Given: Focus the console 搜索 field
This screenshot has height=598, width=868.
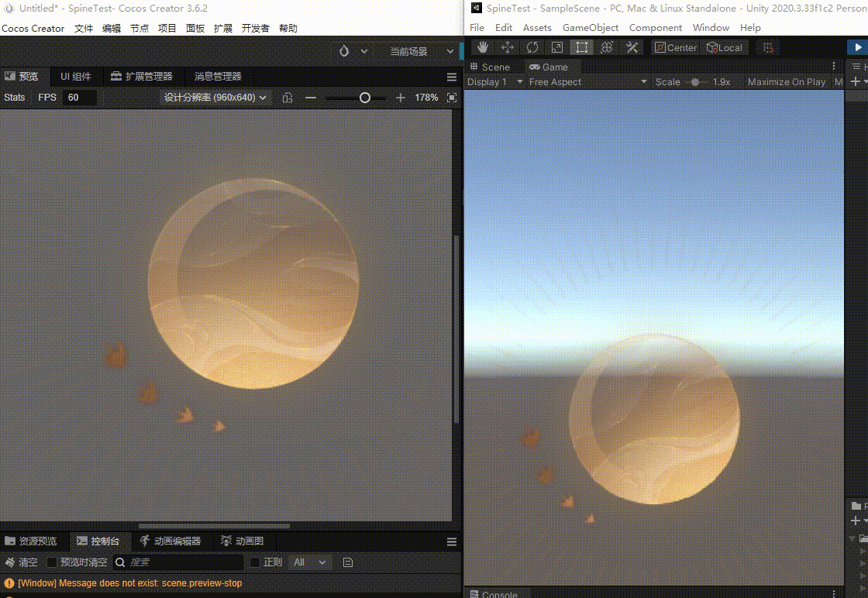Looking at the screenshot, I should click(179, 562).
